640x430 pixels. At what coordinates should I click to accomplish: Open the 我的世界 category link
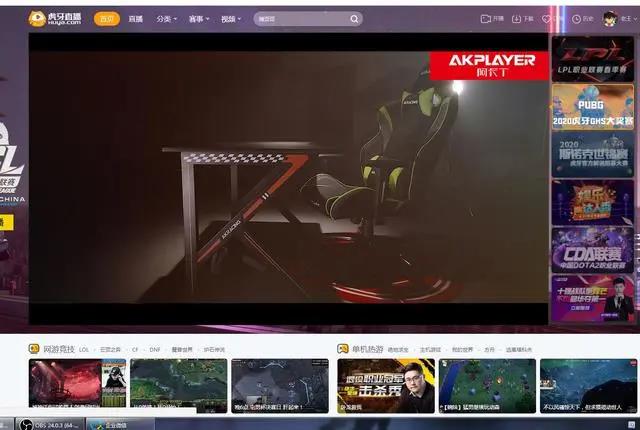click(x=462, y=350)
